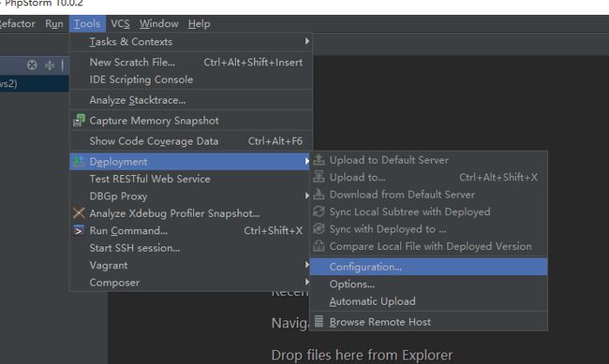Expand the Tasks & Contexts submenu arrow
The image size is (609, 364).
(x=306, y=41)
